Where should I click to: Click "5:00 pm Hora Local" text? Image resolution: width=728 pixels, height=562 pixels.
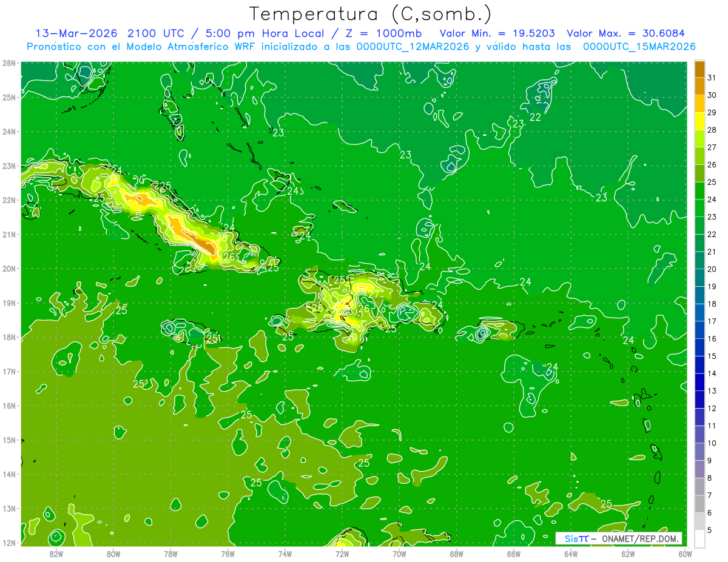tap(266, 33)
